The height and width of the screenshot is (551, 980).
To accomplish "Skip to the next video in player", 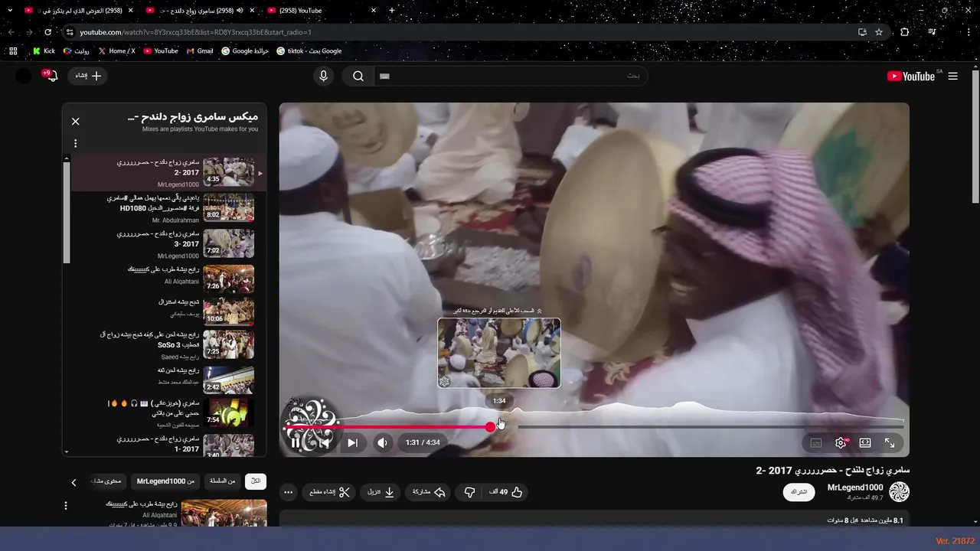I will [x=352, y=442].
